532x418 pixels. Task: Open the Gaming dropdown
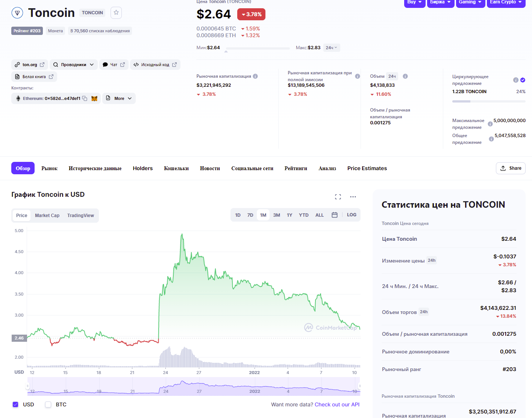click(470, 2)
